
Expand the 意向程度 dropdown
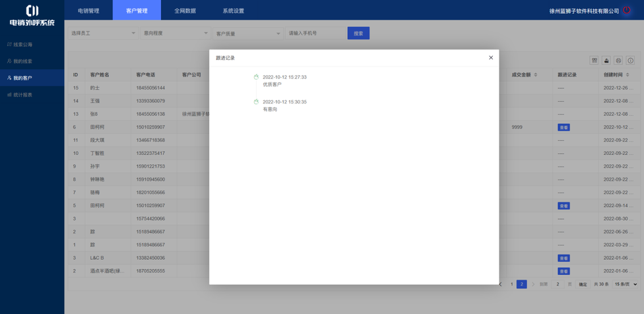pyautogui.click(x=175, y=33)
